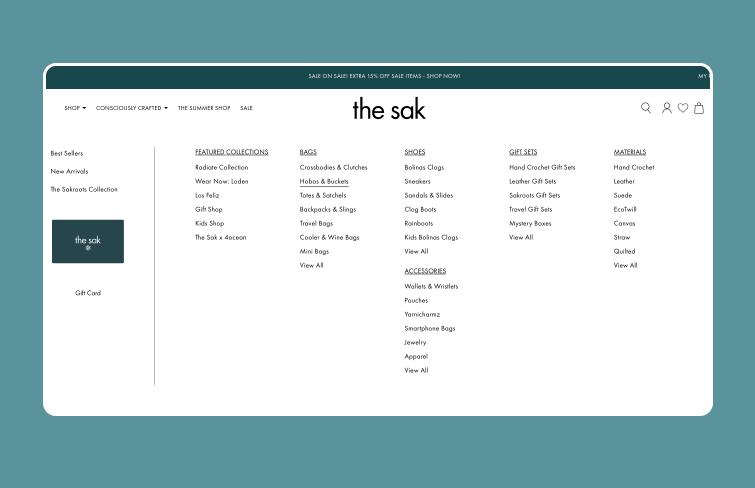Click the sak logo

(389, 109)
